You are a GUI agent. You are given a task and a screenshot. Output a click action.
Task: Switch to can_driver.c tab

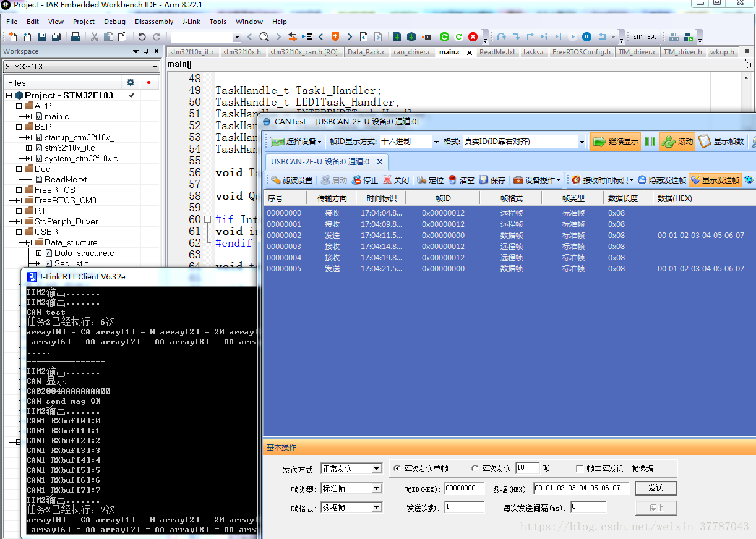(x=412, y=52)
